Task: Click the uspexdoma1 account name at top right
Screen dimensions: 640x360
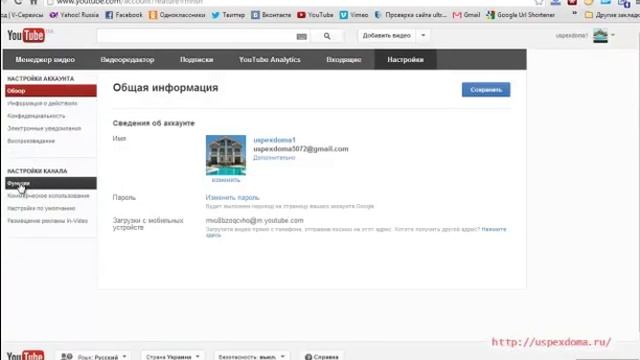Action: [x=571, y=36]
